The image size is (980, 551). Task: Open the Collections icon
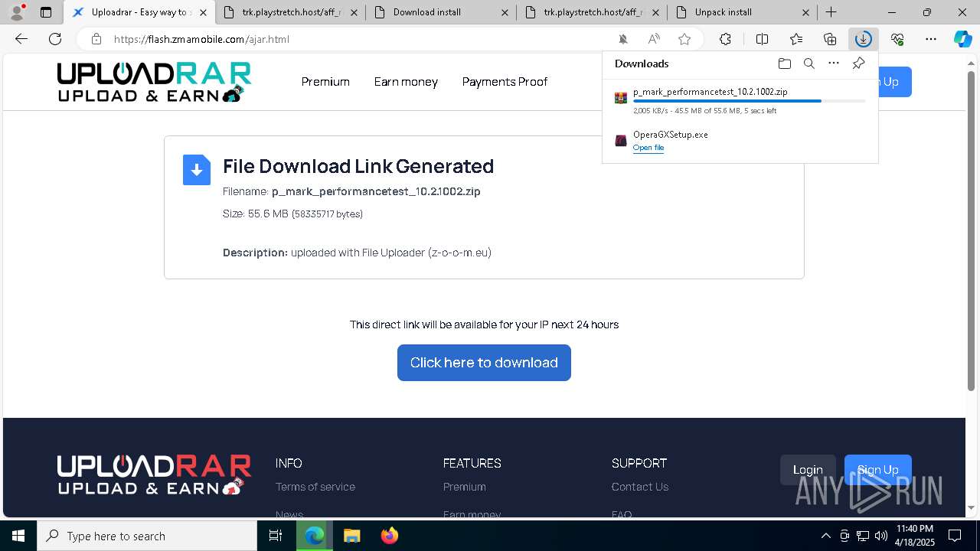pyautogui.click(x=830, y=39)
